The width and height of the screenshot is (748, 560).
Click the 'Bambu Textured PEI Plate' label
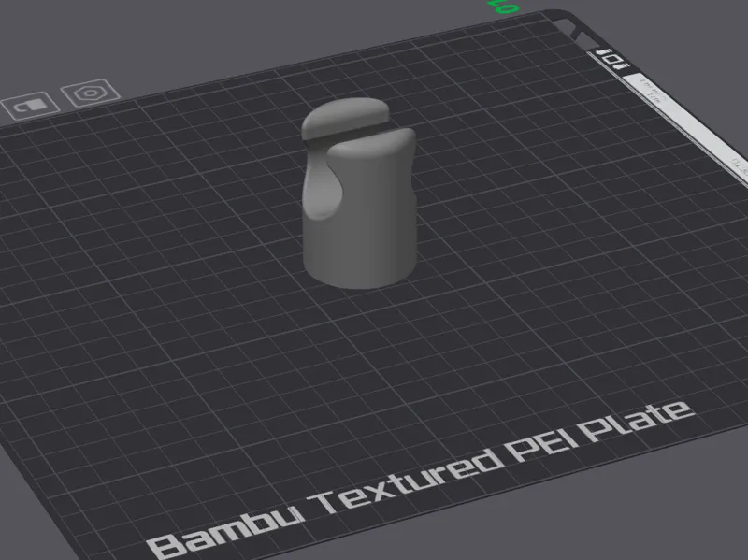[x=419, y=480]
